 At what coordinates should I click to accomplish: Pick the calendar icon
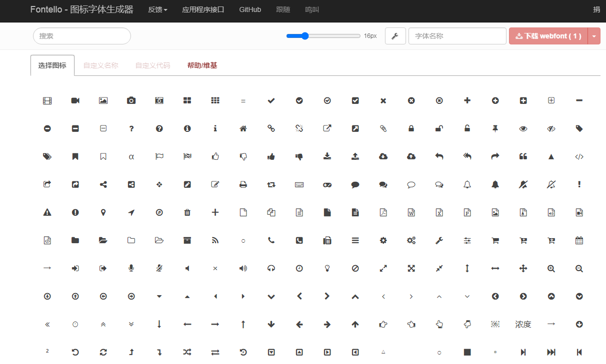click(579, 240)
